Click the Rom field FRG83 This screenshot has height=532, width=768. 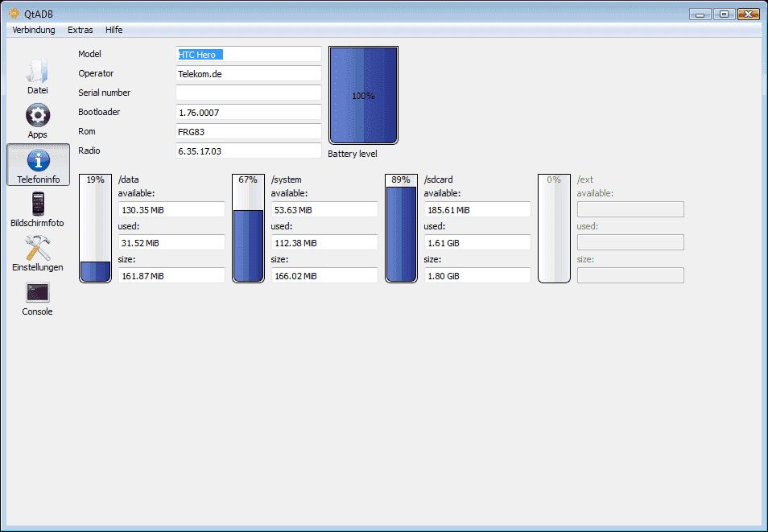pos(249,131)
